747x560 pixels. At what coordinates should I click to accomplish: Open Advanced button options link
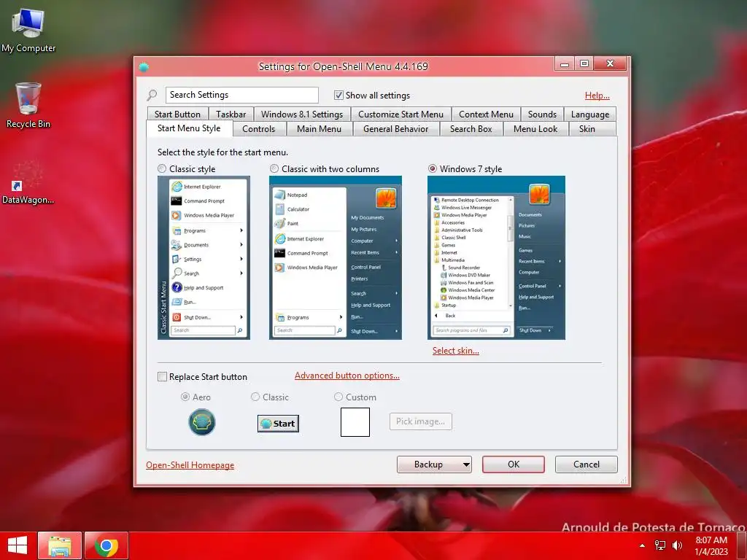[x=347, y=376]
